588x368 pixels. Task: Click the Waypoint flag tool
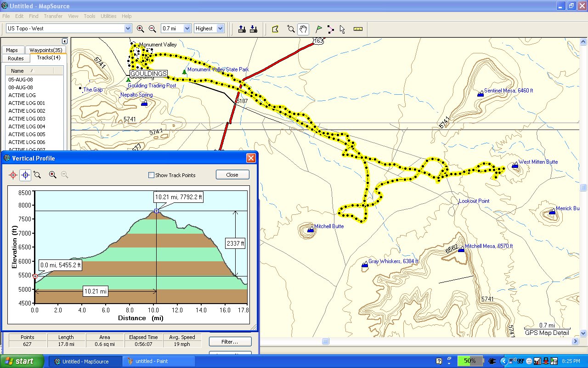pyautogui.click(x=319, y=29)
